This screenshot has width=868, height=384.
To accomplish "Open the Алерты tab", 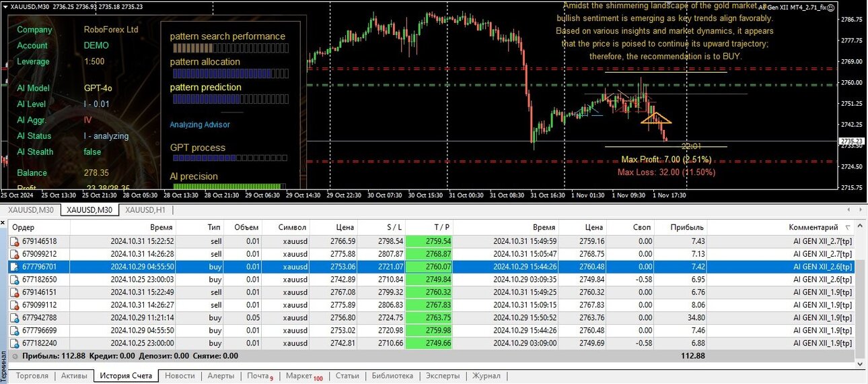I will coord(221,376).
